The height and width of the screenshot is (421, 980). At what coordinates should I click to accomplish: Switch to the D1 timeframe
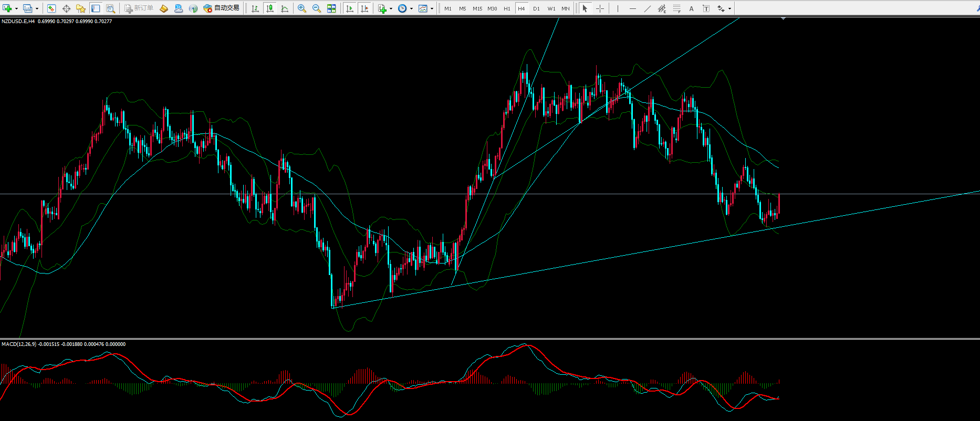[x=536, y=8]
